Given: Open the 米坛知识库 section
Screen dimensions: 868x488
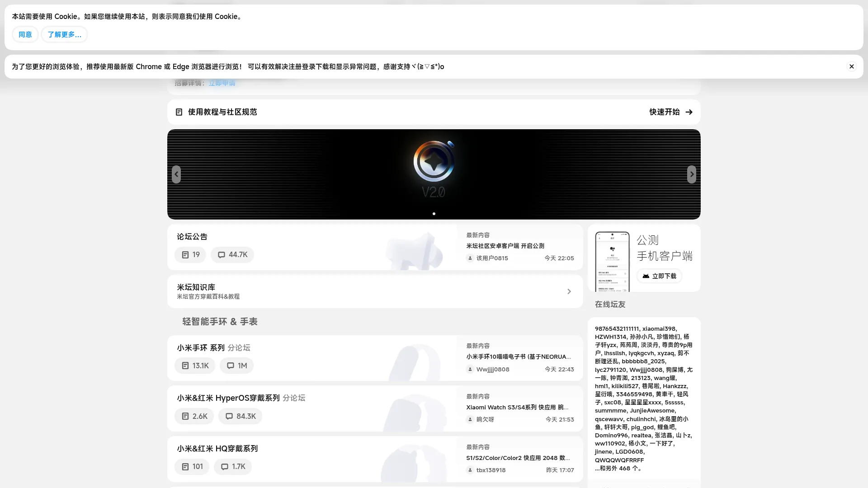Looking at the screenshot, I should coord(196,287).
